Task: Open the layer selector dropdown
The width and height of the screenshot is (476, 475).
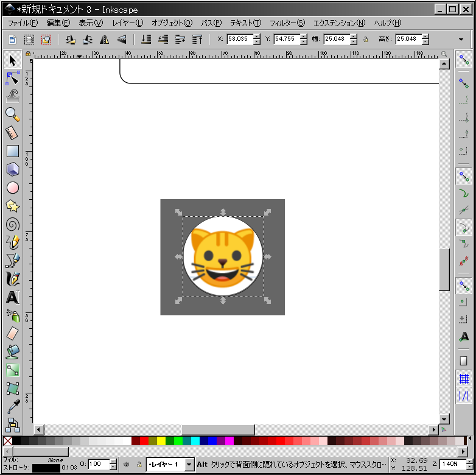Action: 189,465
